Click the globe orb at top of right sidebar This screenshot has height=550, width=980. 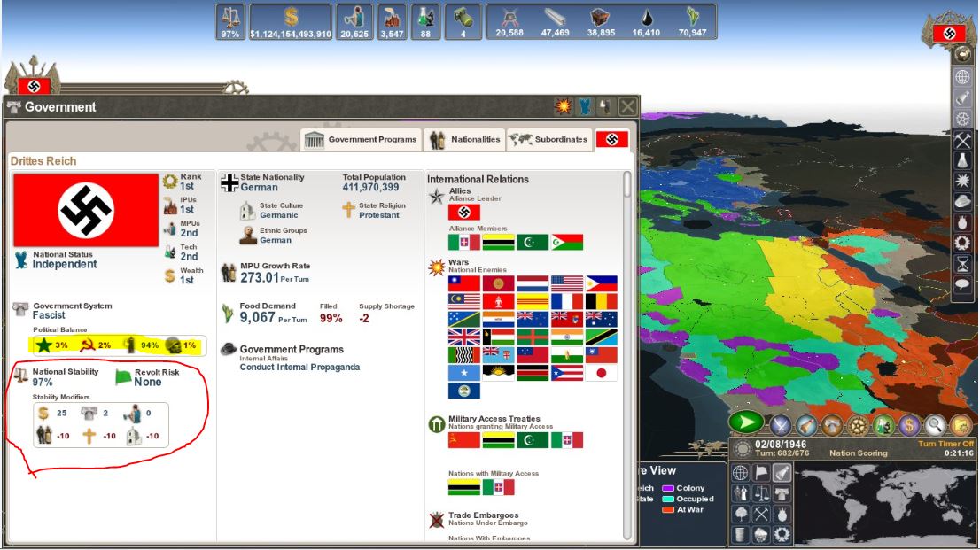pos(963,54)
